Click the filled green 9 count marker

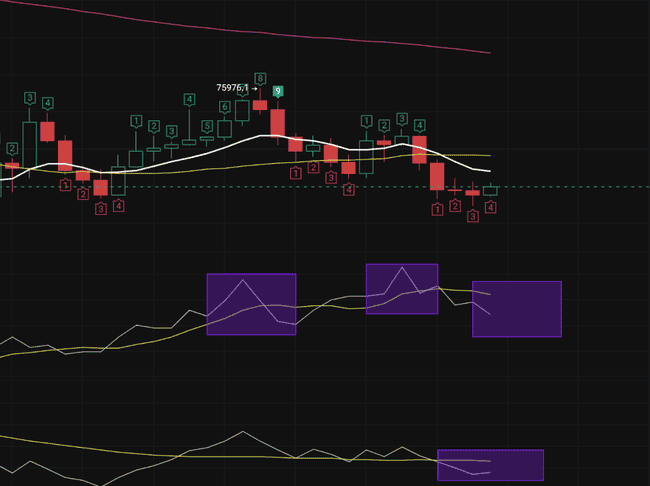tap(277, 92)
